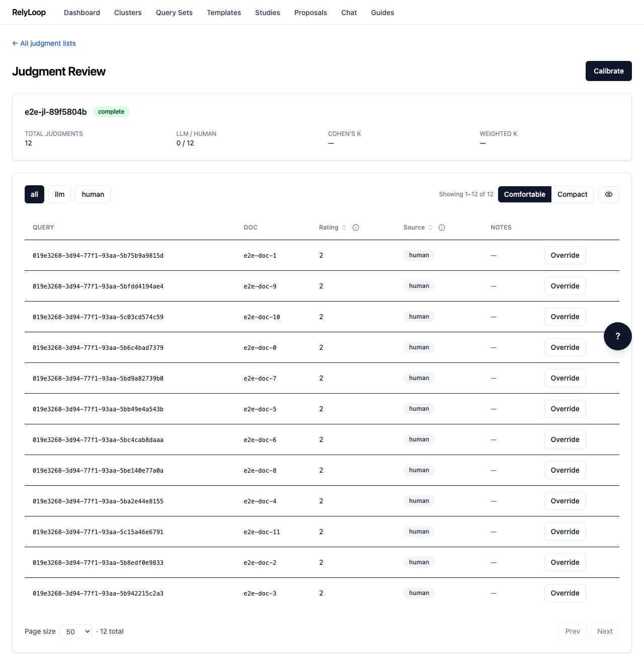
Task: Click query ID ending 5bc4cab8daaa
Action: coord(98,440)
